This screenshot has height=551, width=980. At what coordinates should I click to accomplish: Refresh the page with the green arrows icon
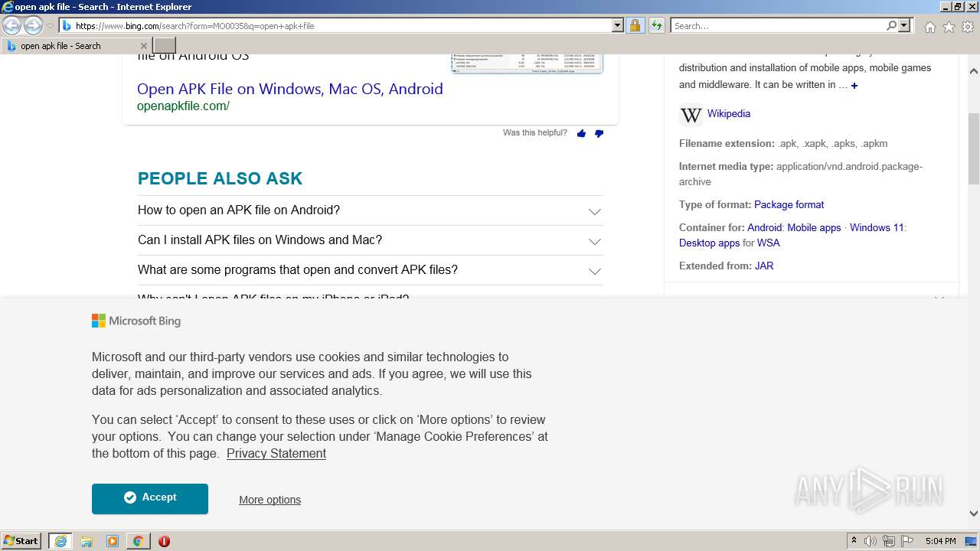pos(657,25)
